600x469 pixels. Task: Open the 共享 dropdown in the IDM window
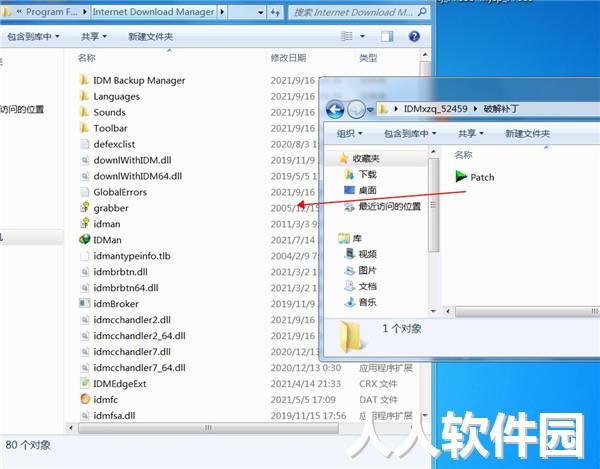click(x=94, y=36)
